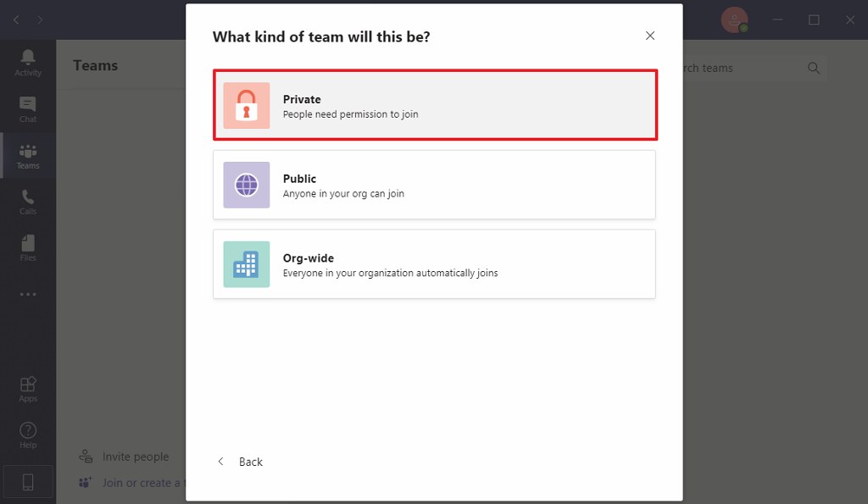Screen dimensions: 868x504
Task: Click the search magnifier icon
Action: click(x=814, y=68)
